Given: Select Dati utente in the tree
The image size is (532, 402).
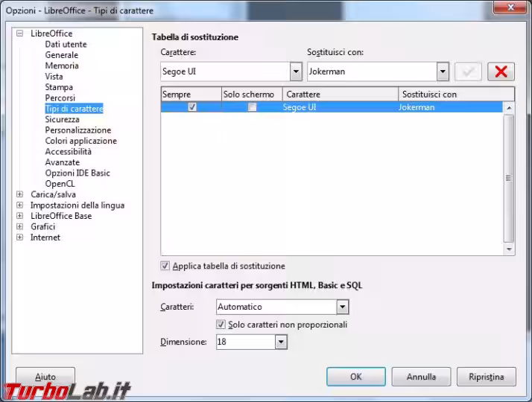Looking at the screenshot, I should pyautogui.click(x=66, y=44).
